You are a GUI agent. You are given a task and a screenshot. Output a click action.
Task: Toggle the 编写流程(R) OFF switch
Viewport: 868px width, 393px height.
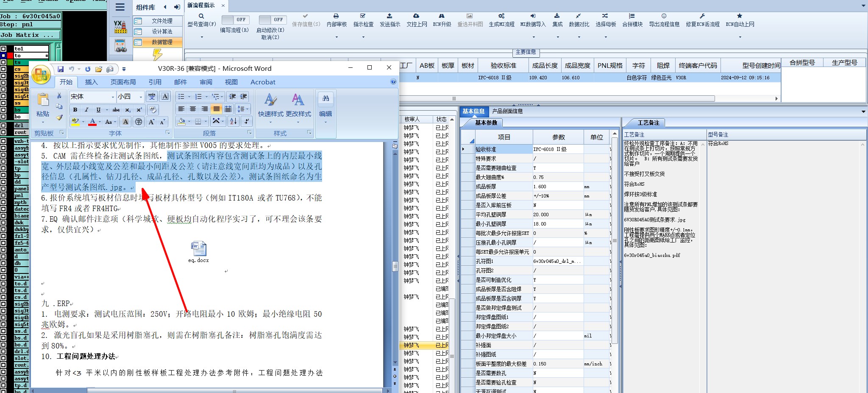(235, 20)
